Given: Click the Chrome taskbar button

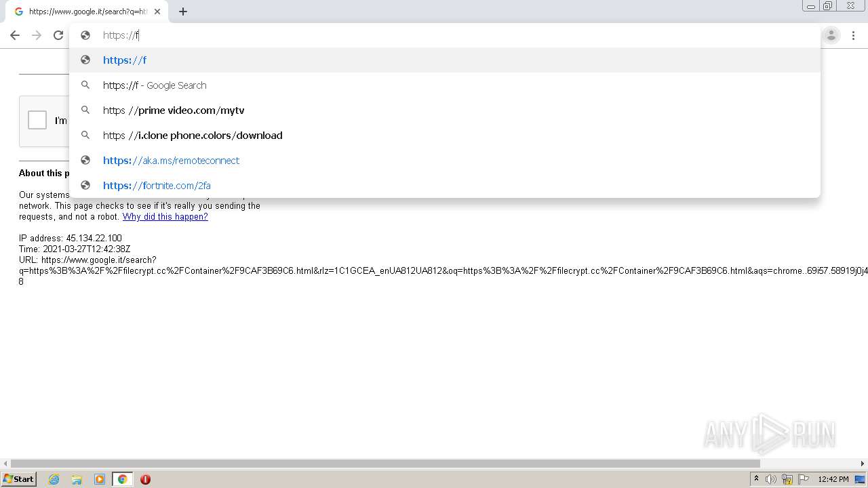Looking at the screenshot, I should [x=122, y=479].
